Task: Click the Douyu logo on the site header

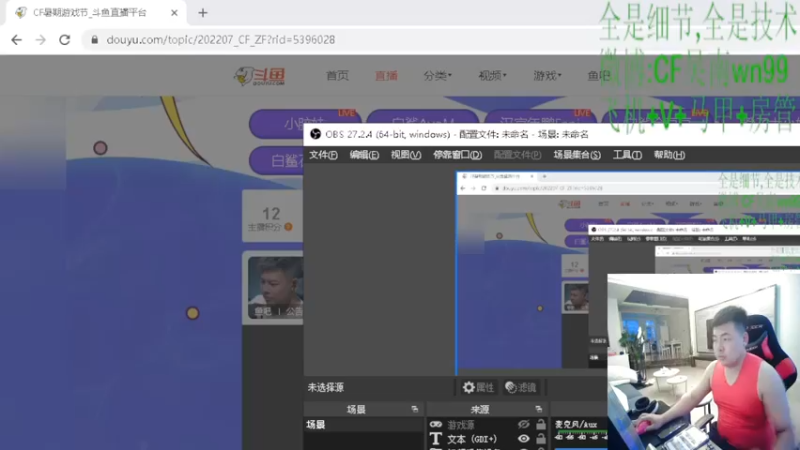Action: click(x=259, y=76)
